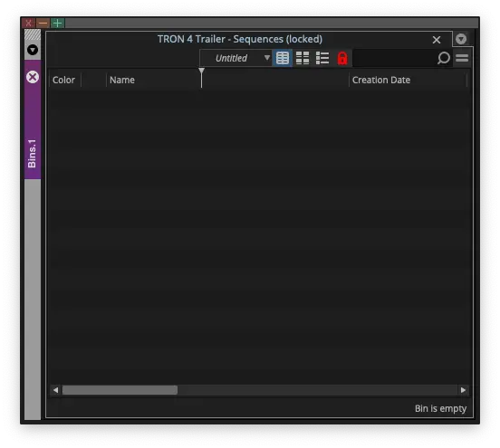Open the top-right circular panel menu
The height and width of the screenshot is (448, 500).
[x=461, y=39]
